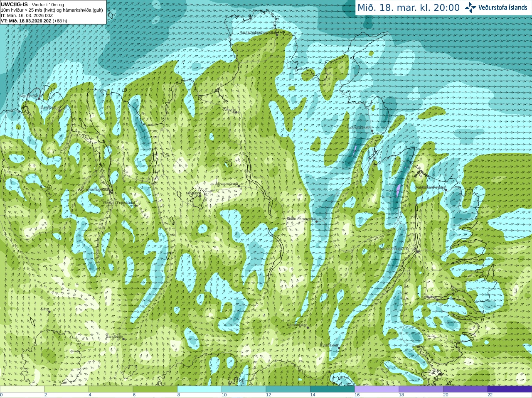Select the Ólafsfjörður station label
Image resolution: width=532 pixels, height=398 pixels.
[x=49, y=108]
